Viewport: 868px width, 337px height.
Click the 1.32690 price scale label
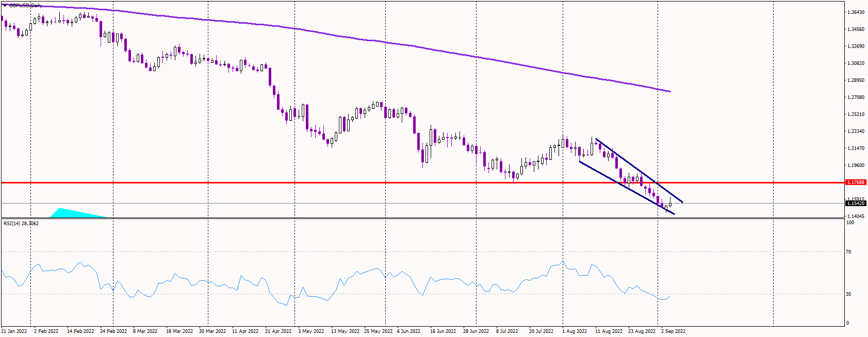point(856,46)
